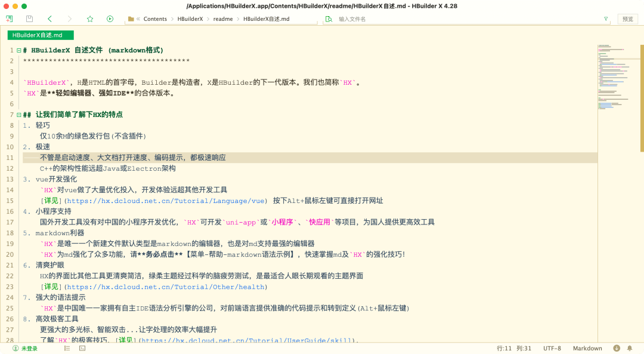Click 高效极客工具 on line 26
The width and height of the screenshot is (644, 354).
[57, 319]
